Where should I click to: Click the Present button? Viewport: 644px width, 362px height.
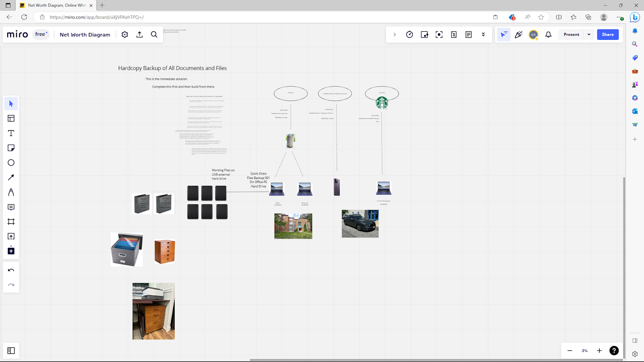click(x=571, y=35)
